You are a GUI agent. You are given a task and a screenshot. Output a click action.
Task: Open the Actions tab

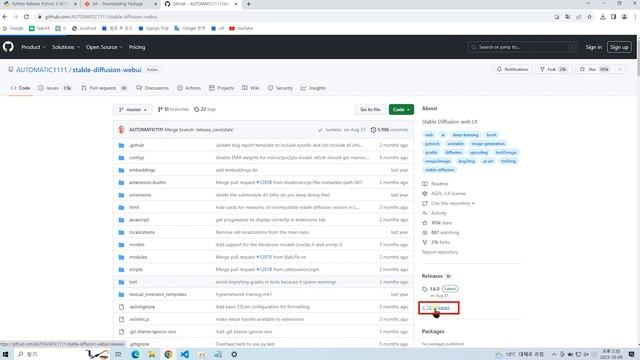[x=189, y=88]
